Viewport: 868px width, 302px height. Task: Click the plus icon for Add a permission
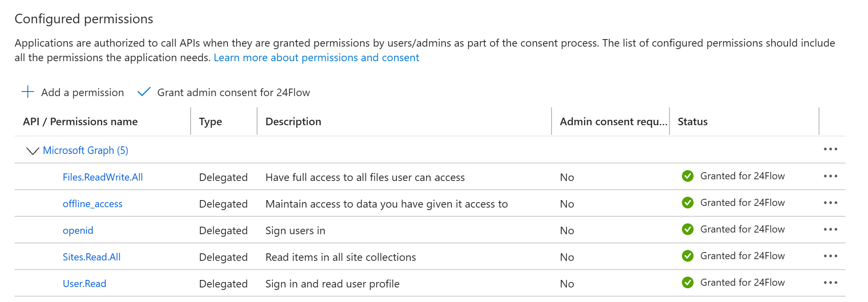[x=28, y=92]
